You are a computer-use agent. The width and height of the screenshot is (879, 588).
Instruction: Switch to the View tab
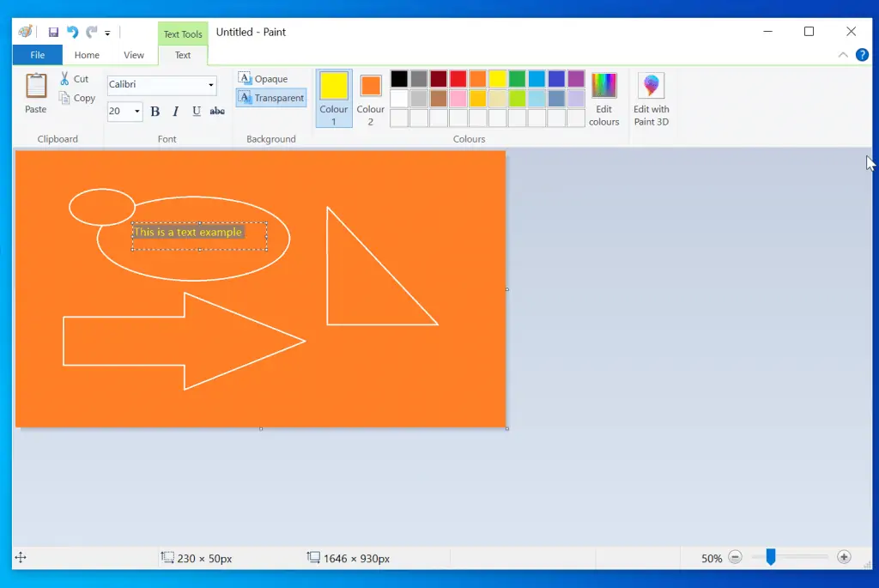coord(134,55)
